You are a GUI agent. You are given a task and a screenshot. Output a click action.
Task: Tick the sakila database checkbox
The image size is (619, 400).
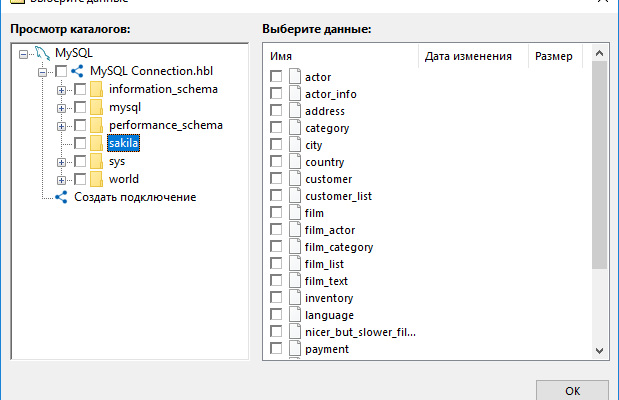pyautogui.click(x=80, y=144)
